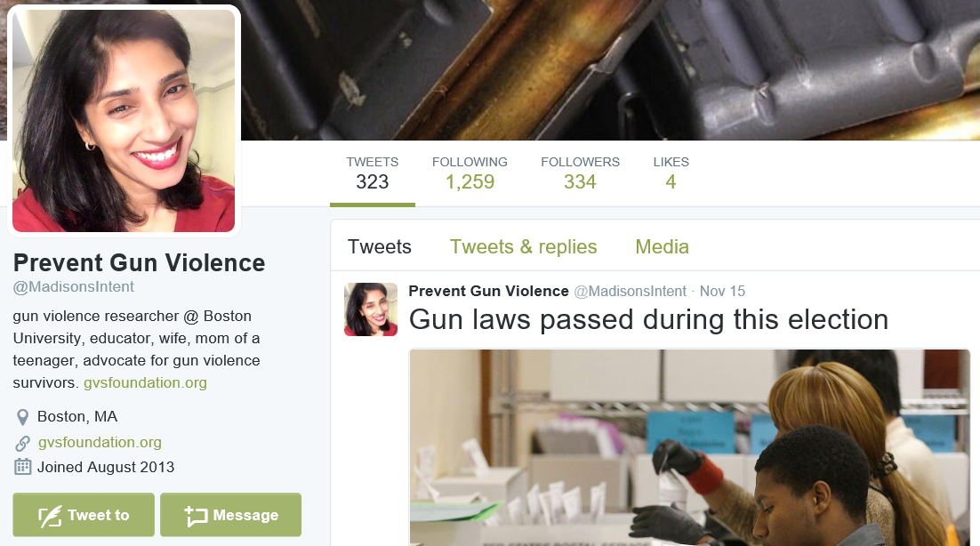This screenshot has width=980, height=546.
Task: Open gvsfoundation.org link beside chain icon
Action: (100, 442)
